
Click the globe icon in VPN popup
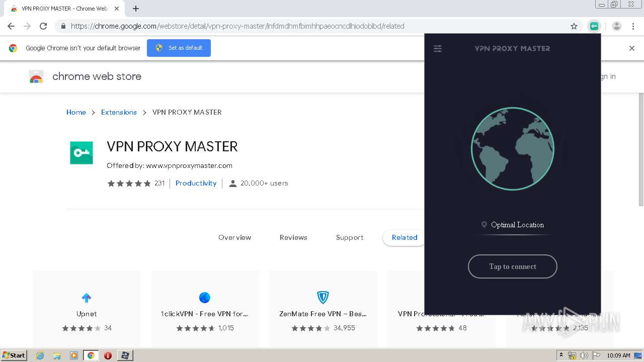[513, 149]
